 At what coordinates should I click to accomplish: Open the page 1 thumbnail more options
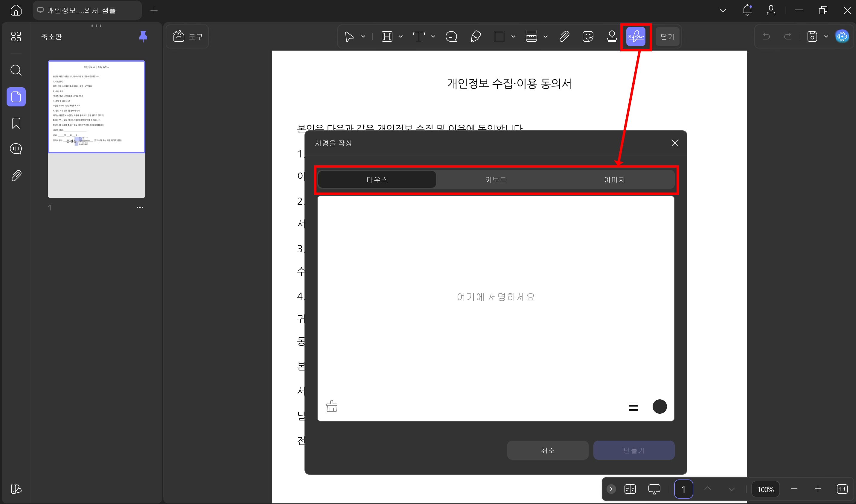coord(140,207)
